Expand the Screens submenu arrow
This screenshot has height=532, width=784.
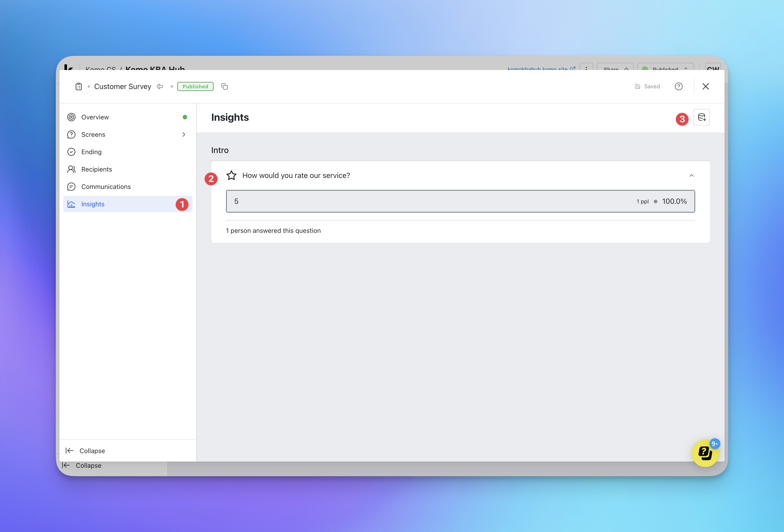point(184,135)
